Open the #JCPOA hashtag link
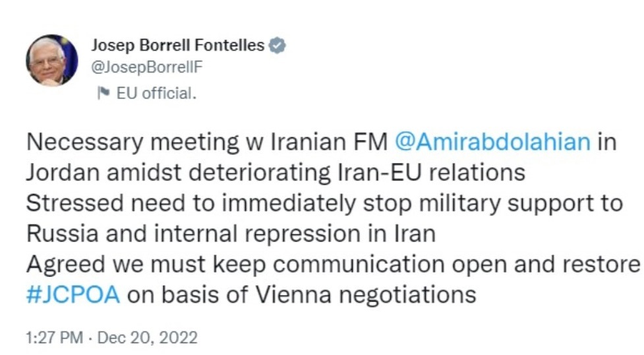Viewport: 644px width, 355px height. click(x=73, y=294)
